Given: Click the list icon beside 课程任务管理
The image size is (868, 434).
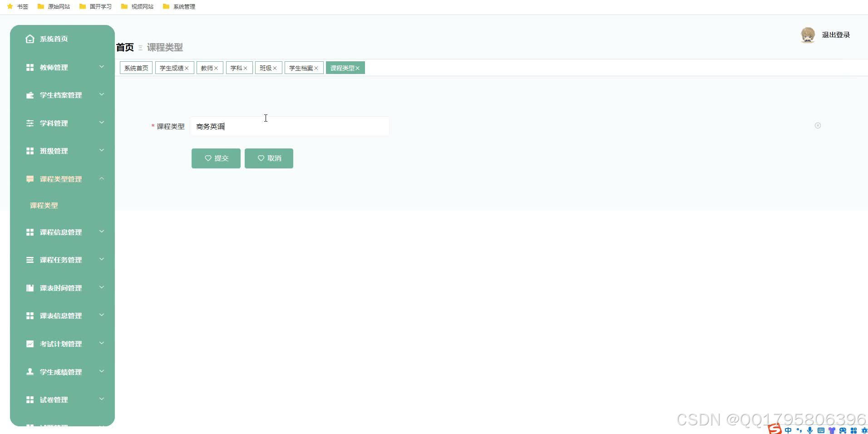Looking at the screenshot, I should tap(30, 260).
